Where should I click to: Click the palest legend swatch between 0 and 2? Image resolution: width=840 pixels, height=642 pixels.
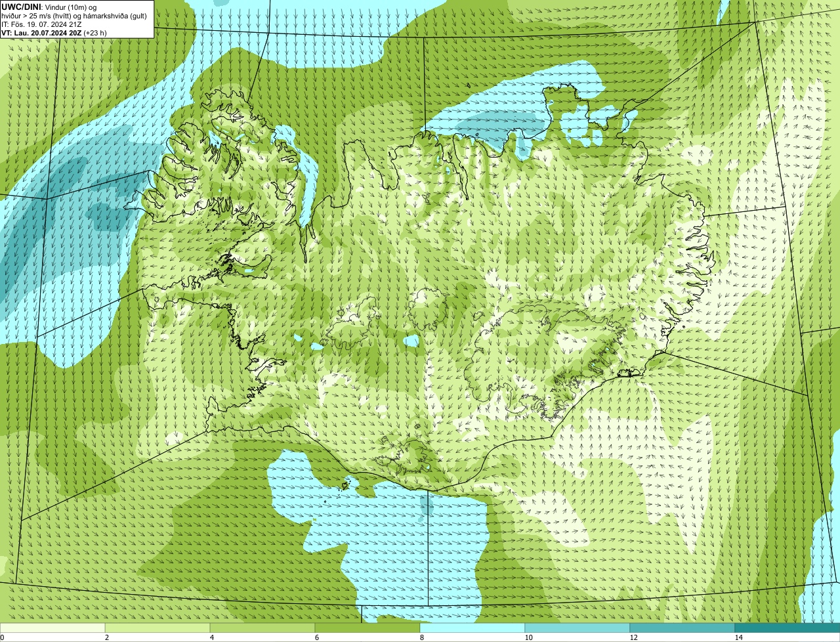[52, 628]
